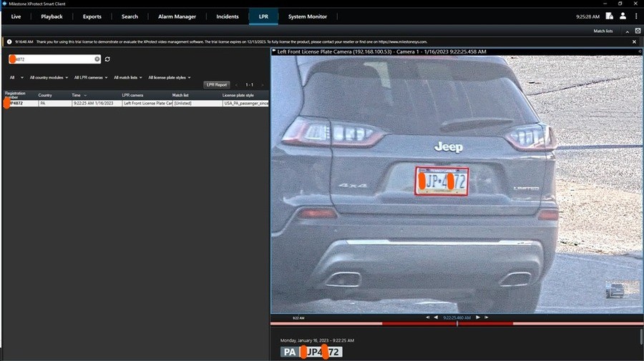Switch to the Incidents tab
This screenshot has width=644, height=361.
click(x=228, y=16)
